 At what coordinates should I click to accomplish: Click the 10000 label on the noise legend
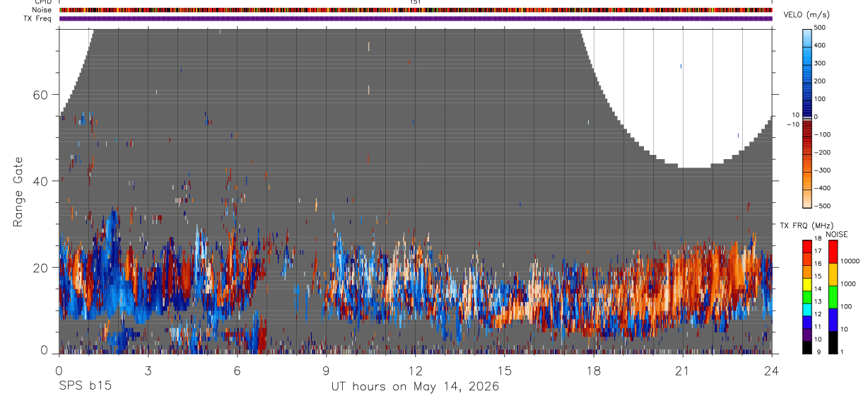pos(849,261)
